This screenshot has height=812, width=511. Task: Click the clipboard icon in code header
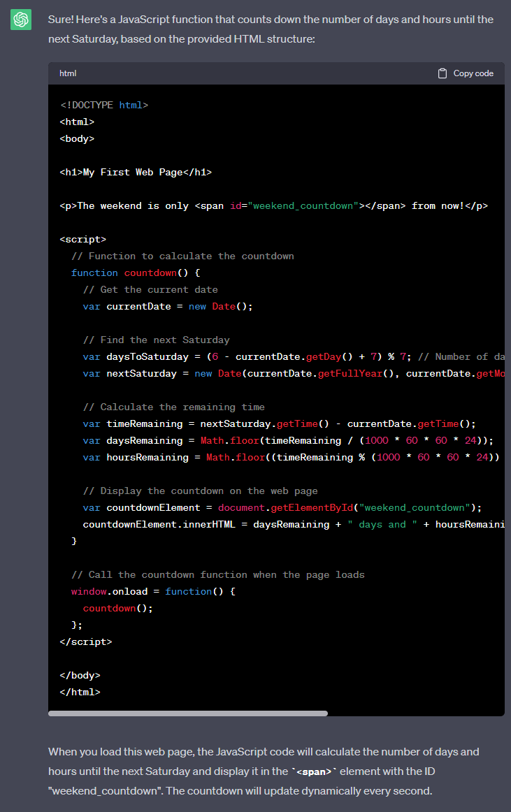[442, 73]
